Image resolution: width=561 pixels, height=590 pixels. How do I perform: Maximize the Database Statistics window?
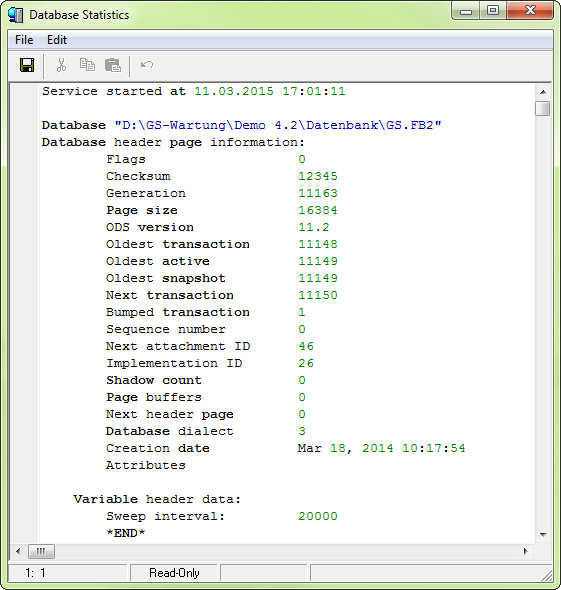(x=493, y=11)
